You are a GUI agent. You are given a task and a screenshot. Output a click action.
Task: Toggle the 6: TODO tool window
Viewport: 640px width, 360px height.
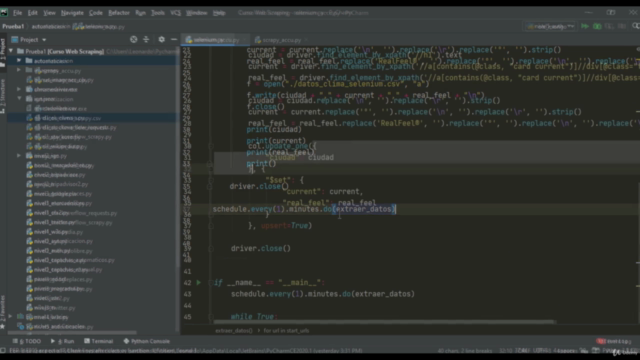point(27,341)
